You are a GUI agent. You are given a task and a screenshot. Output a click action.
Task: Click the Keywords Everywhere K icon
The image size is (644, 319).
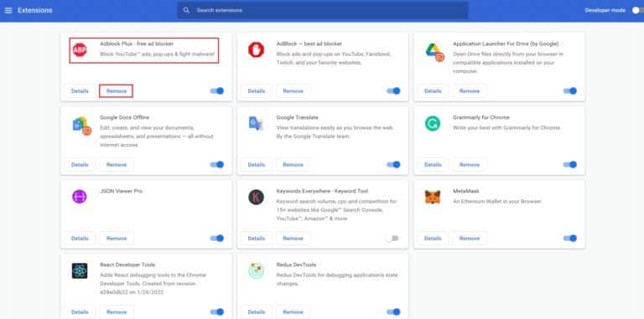click(256, 198)
